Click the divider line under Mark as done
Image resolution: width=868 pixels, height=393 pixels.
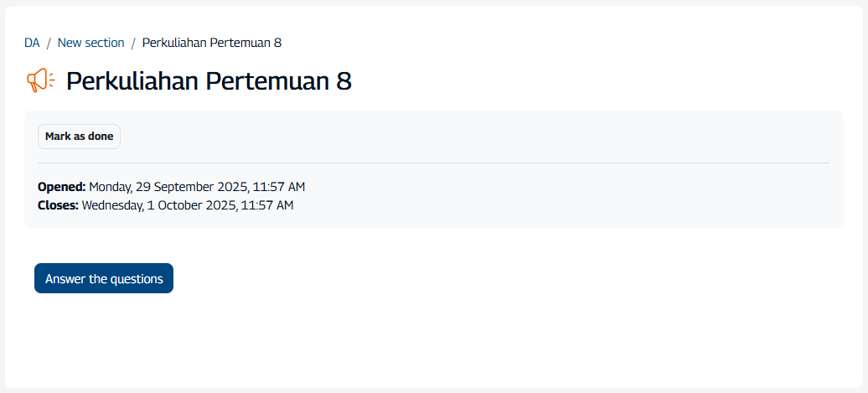click(433, 163)
